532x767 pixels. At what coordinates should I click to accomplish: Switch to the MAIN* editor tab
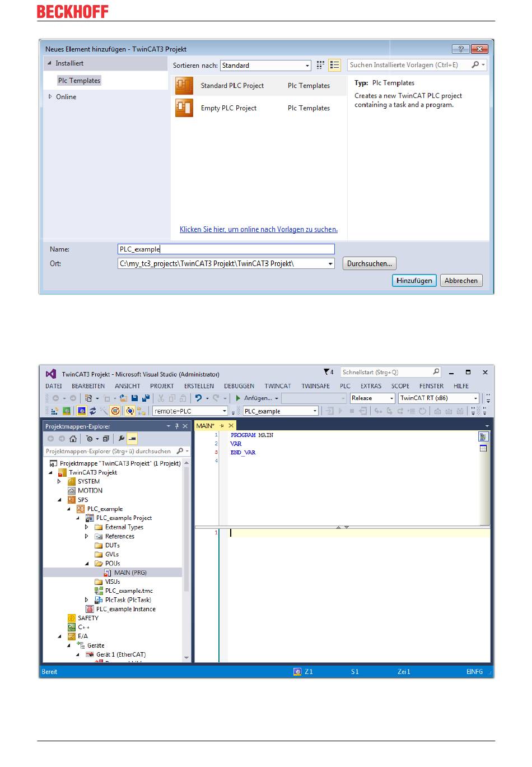(206, 426)
